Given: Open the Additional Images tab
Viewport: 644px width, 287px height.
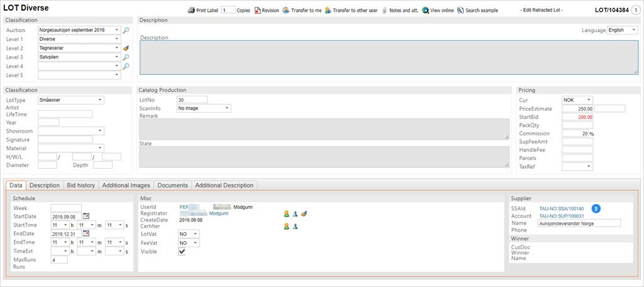Looking at the screenshot, I should (126, 186).
